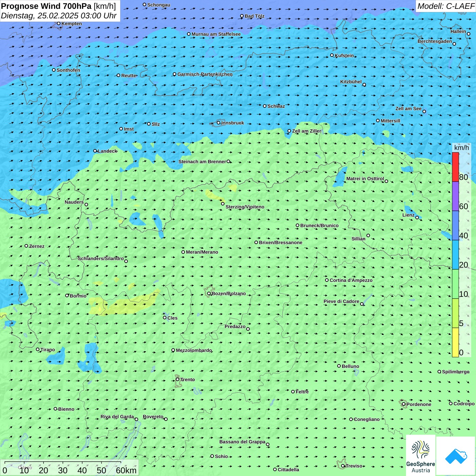Select the Kufstein location marker
The image size is (476, 476).
click(x=332, y=55)
